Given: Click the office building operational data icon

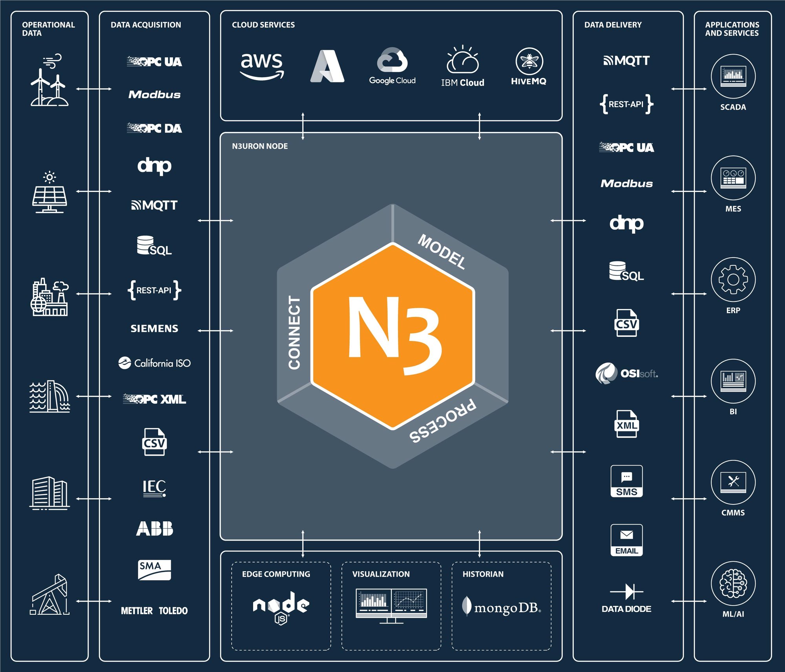Looking at the screenshot, I should click(49, 493).
